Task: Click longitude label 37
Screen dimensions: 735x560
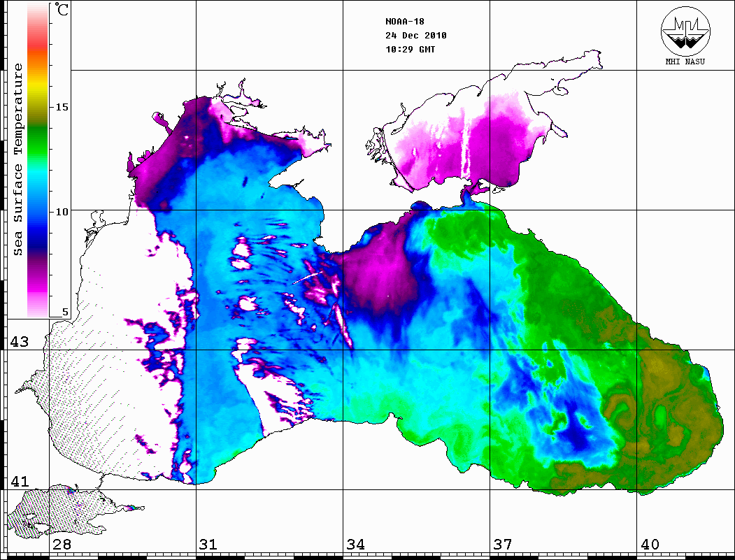Action: pyautogui.click(x=503, y=545)
